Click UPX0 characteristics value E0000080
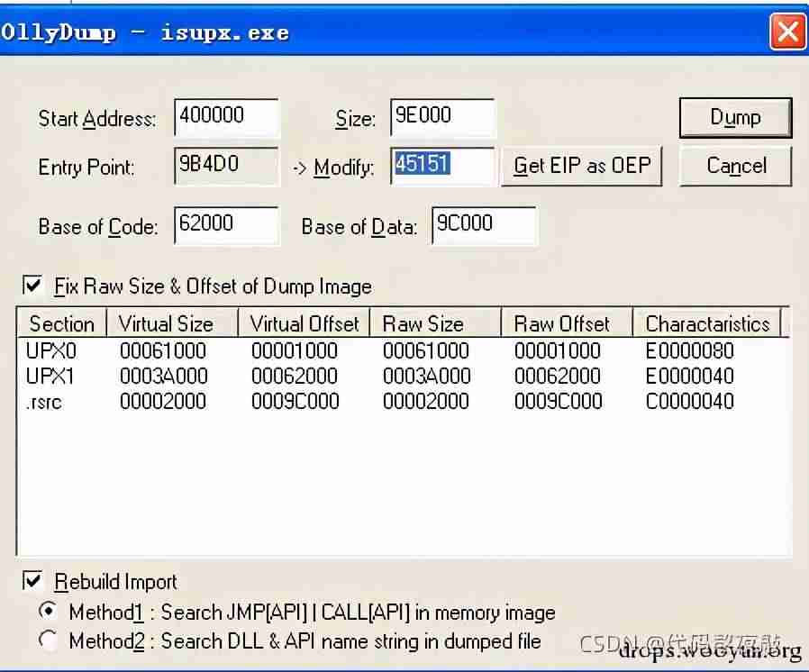 tap(690, 350)
